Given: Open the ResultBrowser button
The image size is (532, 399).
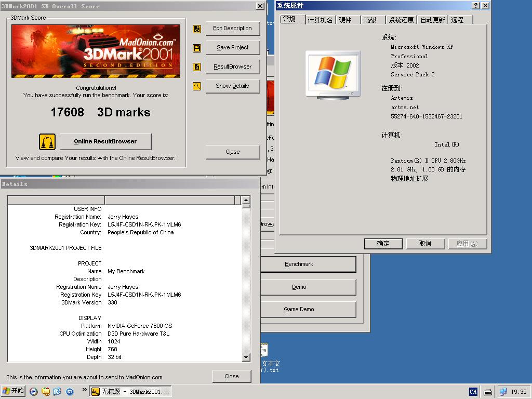Looking at the screenshot, I should coord(233,67).
